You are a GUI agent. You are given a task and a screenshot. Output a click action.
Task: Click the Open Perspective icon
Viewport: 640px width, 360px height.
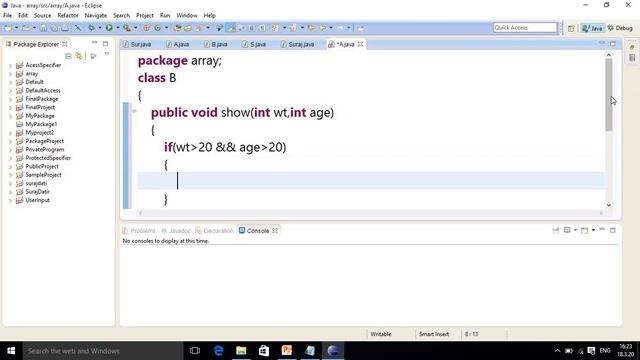pos(571,28)
